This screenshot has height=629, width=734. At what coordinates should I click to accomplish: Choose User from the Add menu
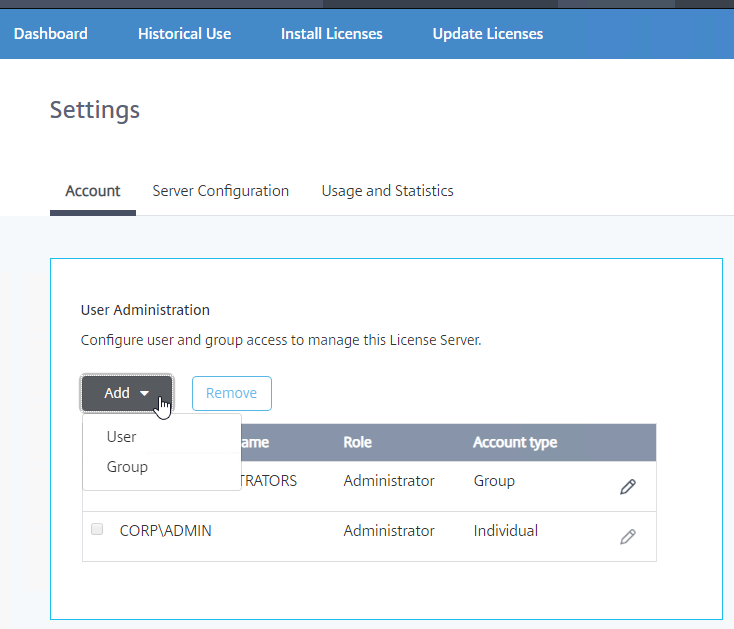122,437
